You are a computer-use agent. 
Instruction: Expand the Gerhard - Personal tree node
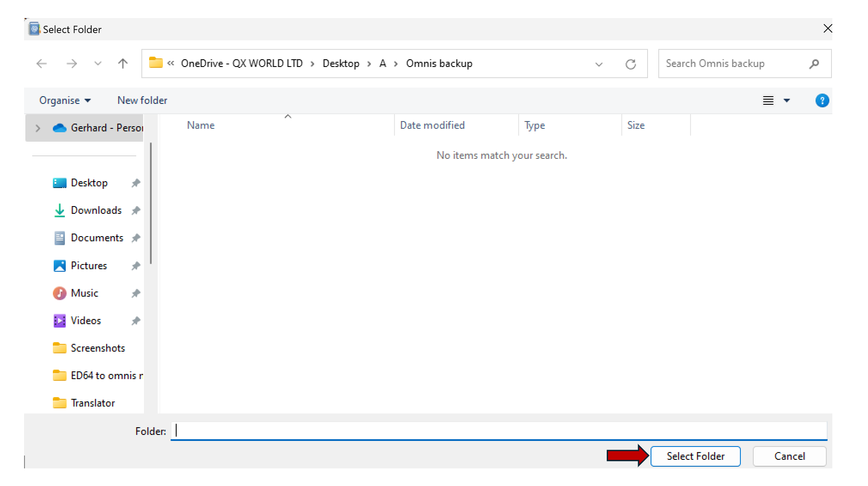tap(38, 128)
